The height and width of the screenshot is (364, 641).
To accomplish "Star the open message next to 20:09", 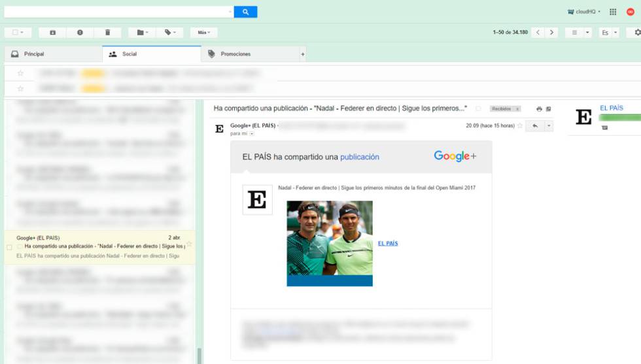I will tap(520, 126).
